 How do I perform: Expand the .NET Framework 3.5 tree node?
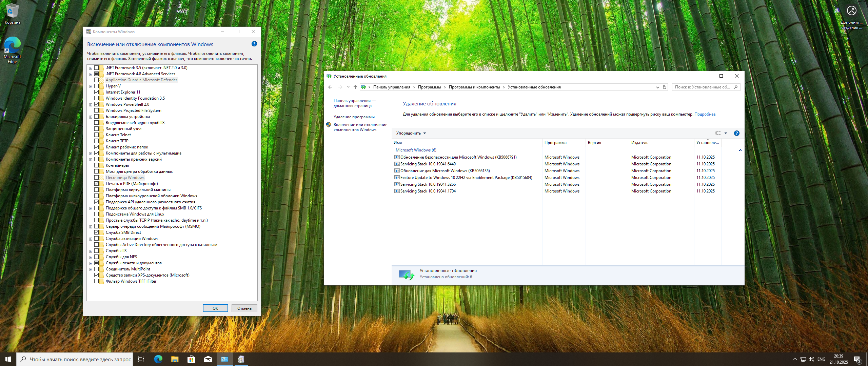[91, 68]
